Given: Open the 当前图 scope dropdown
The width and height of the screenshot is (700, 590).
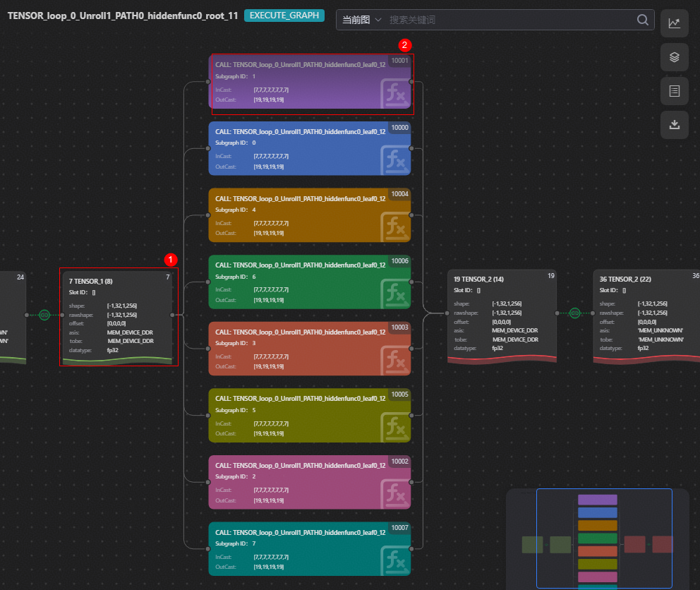Looking at the screenshot, I should pyautogui.click(x=361, y=20).
